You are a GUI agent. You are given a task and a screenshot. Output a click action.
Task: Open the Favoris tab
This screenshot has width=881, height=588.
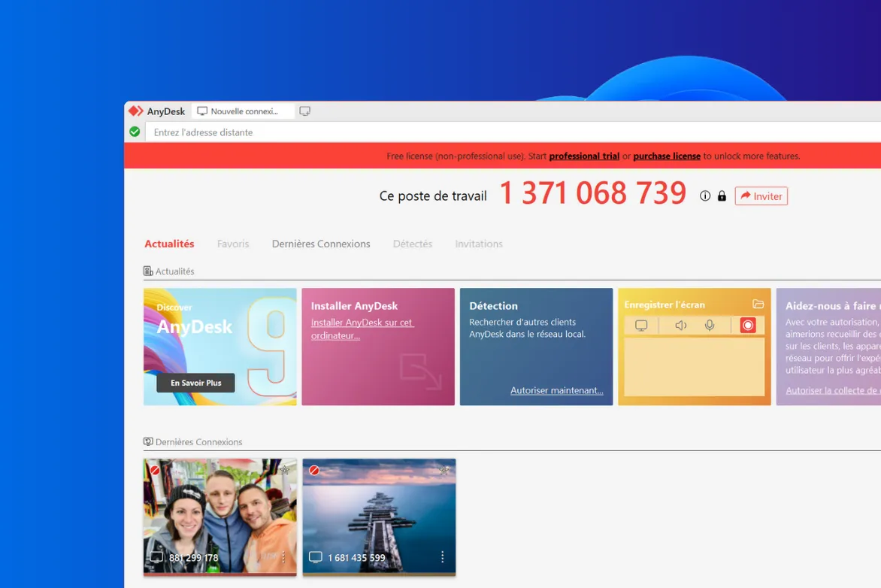(233, 244)
